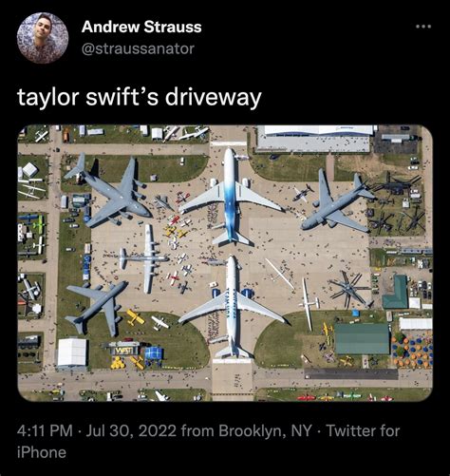Click the large helicopter with rotor blades
The height and width of the screenshot is (476, 450).
click(x=349, y=289)
